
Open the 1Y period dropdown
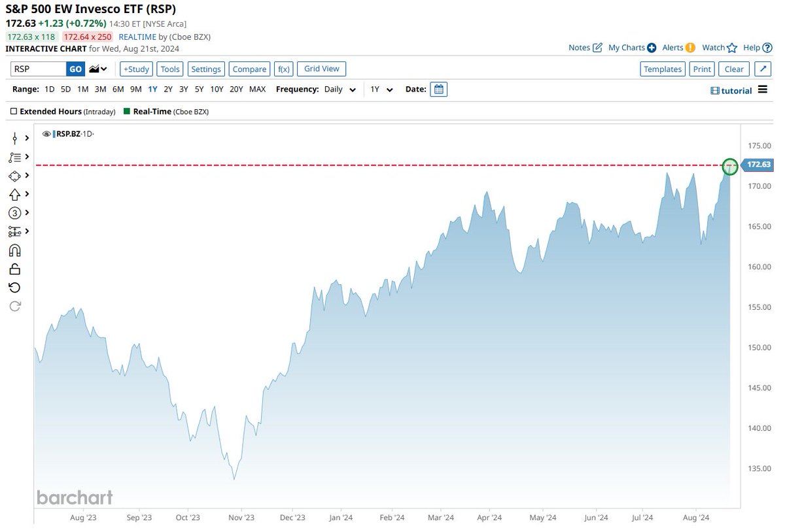382,90
